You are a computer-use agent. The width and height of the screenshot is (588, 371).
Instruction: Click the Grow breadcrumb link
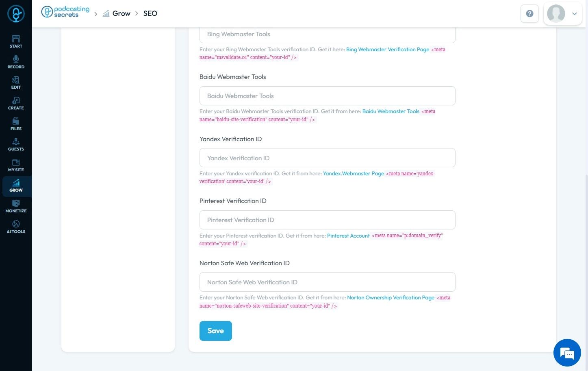[122, 13]
